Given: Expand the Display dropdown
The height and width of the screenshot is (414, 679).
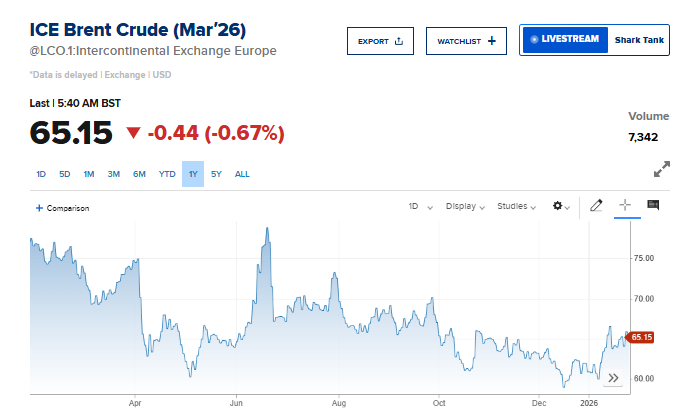Looking at the screenshot, I should pos(465,207).
